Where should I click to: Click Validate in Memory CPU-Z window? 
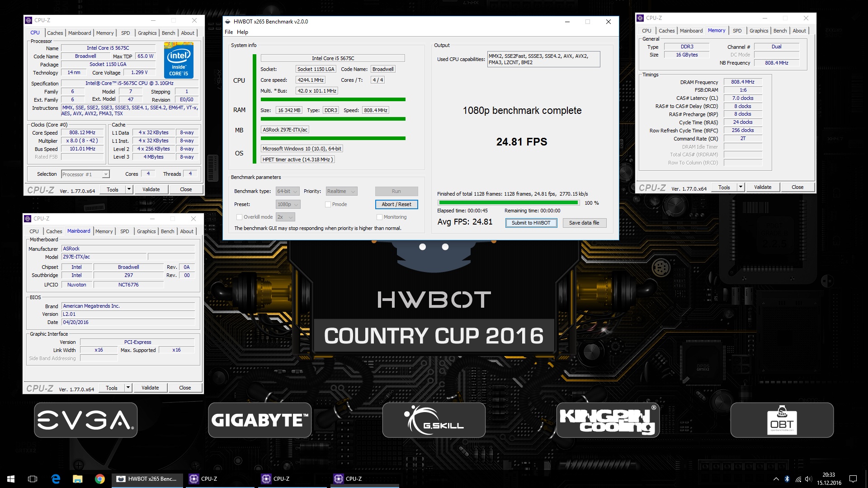coord(763,188)
